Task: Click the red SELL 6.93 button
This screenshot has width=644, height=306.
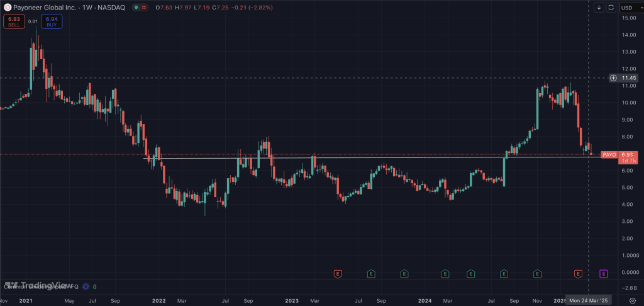Action: 13,21
